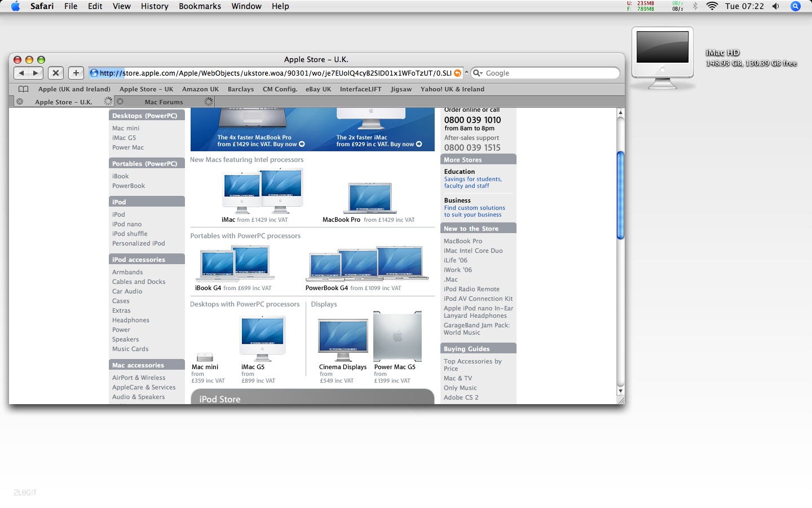
Task: Open the eBay UK bookmark
Action: [318, 89]
